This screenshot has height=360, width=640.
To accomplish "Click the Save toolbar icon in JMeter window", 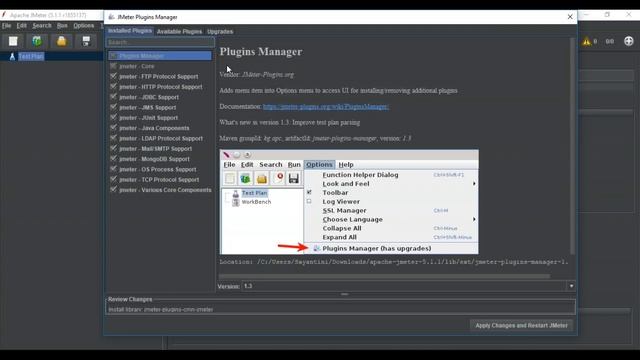I will pyautogui.click(x=86, y=41).
